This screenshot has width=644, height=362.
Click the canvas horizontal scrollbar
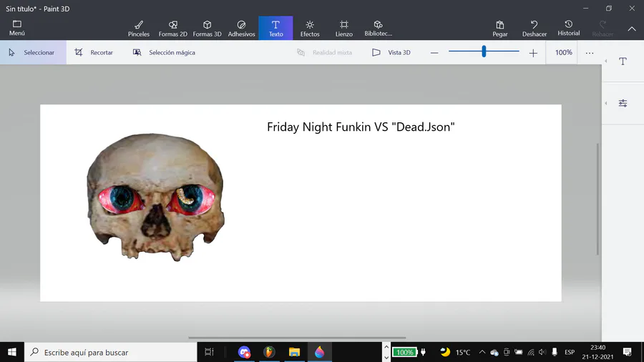pyautogui.click(x=297, y=338)
